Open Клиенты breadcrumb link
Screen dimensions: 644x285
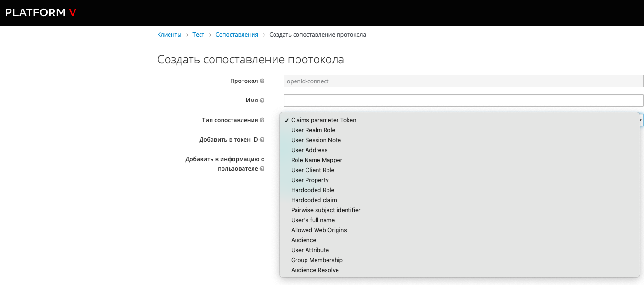169,35
